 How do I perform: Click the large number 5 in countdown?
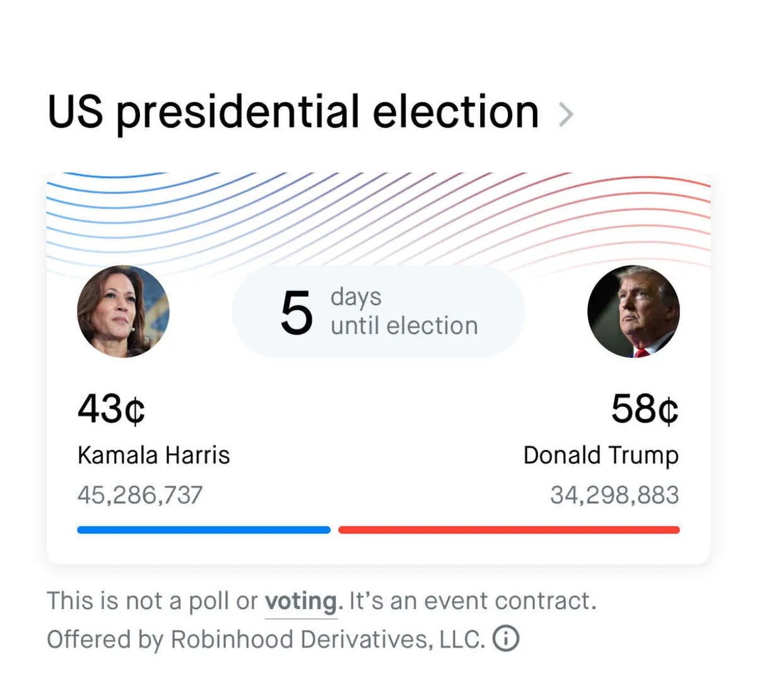click(296, 312)
